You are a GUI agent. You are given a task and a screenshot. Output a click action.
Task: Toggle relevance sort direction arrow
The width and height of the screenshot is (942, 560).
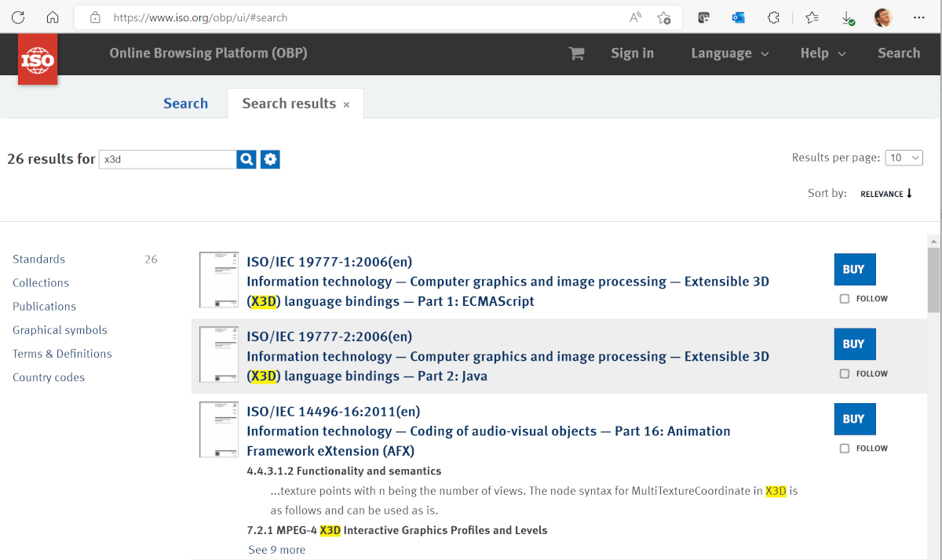pos(909,193)
